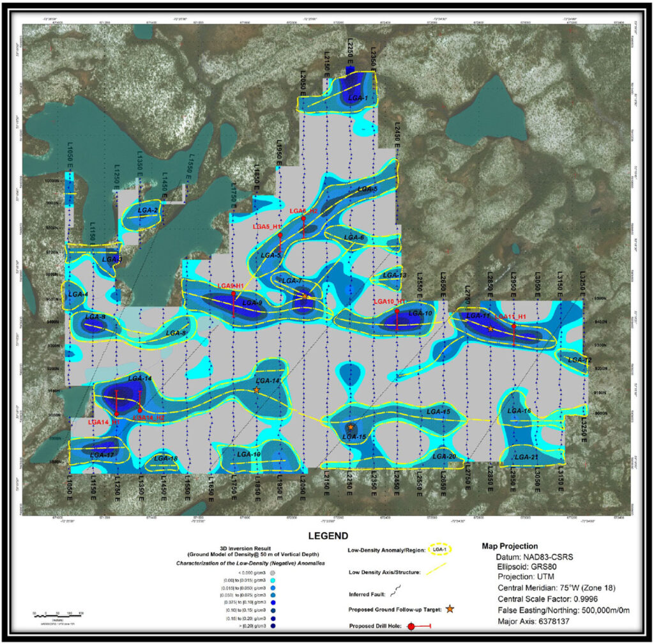654x644 pixels.
Task: Select the LGA14_H2 drill hole marker
Action: [x=140, y=410]
